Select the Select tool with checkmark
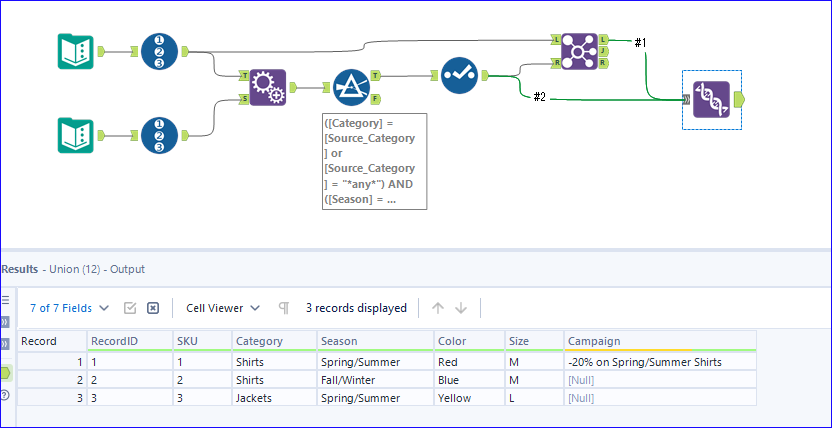The image size is (832, 428). (x=459, y=76)
